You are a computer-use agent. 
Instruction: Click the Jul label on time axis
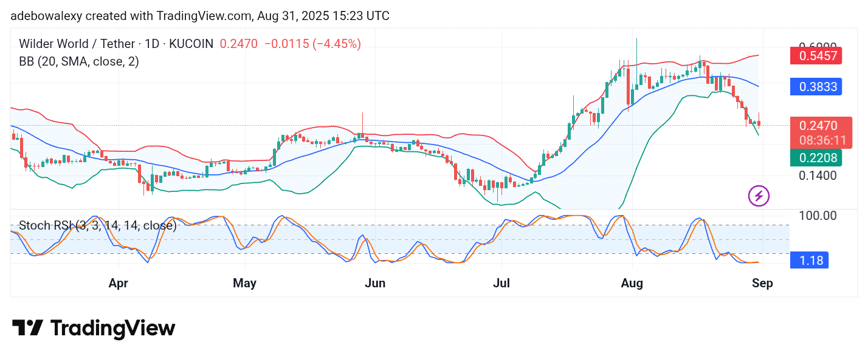tap(501, 283)
